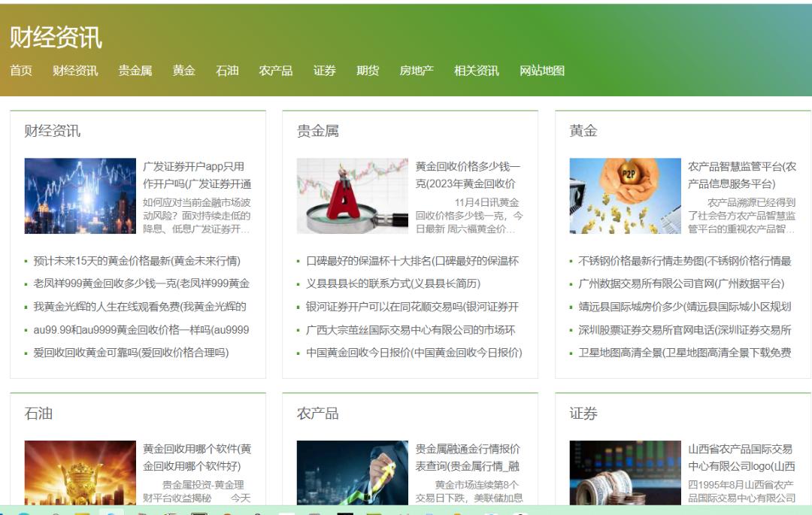
Task: Click the magnifying glass chart thumbnail
Action: click(x=352, y=195)
